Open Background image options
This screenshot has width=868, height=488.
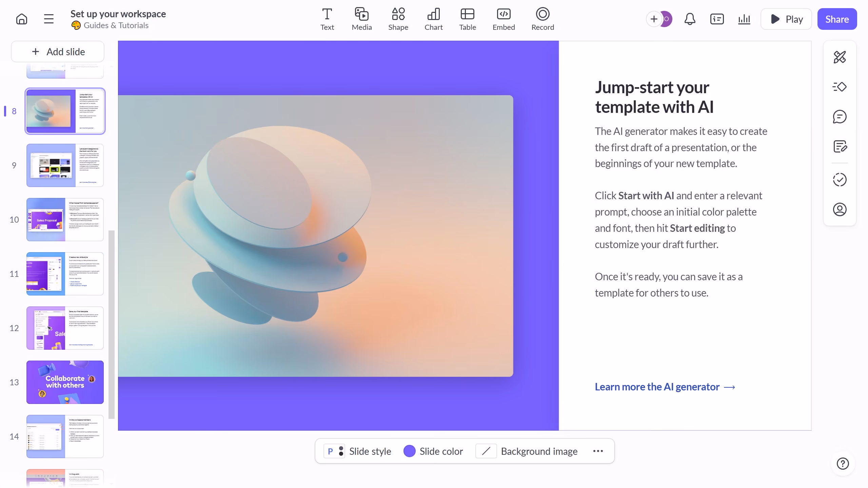coord(527,451)
